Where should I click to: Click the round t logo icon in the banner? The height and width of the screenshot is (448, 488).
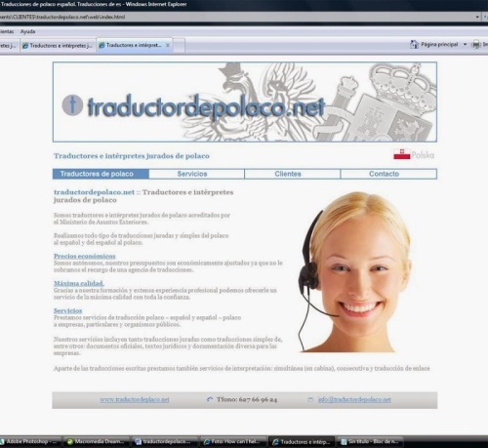point(72,104)
